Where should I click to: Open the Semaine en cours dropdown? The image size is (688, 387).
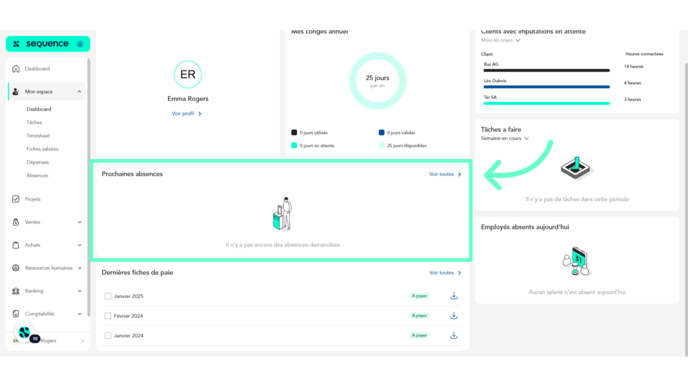[x=505, y=138]
